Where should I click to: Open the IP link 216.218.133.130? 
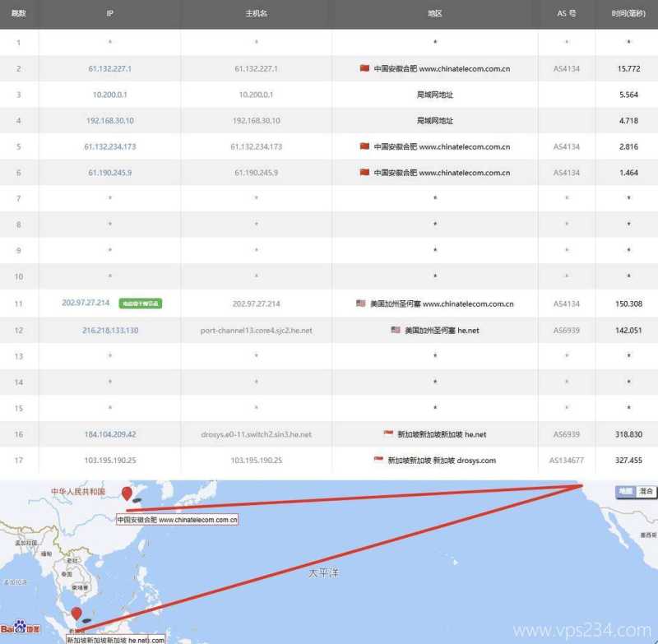(x=109, y=330)
